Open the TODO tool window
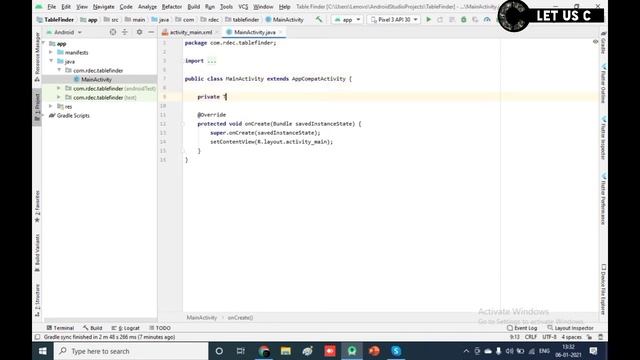Screen dimensions: 640x360 click(x=160, y=328)
